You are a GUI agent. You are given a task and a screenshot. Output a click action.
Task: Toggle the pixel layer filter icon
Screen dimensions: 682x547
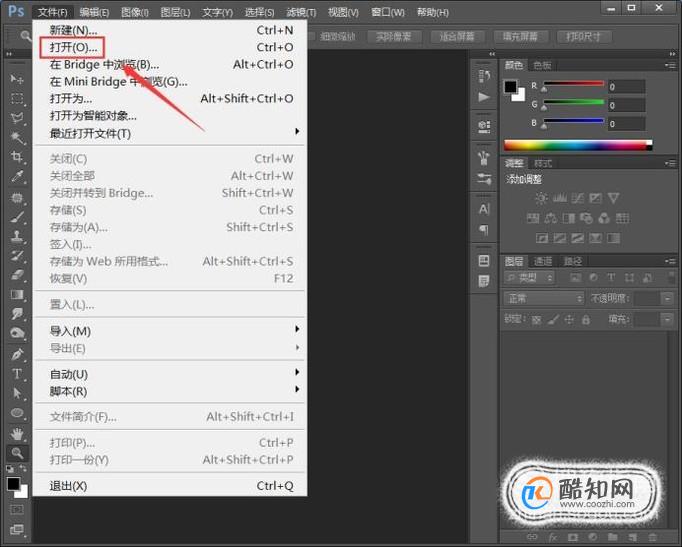point(575,277)
